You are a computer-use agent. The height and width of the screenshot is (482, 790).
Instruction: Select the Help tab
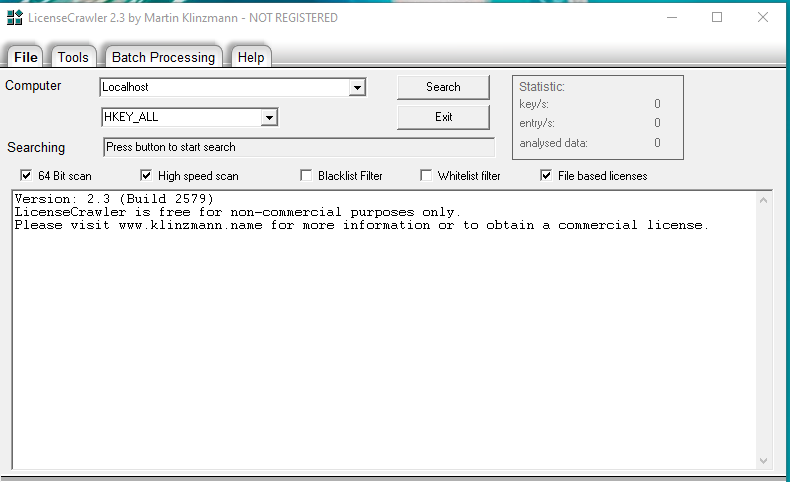(251, 57)
